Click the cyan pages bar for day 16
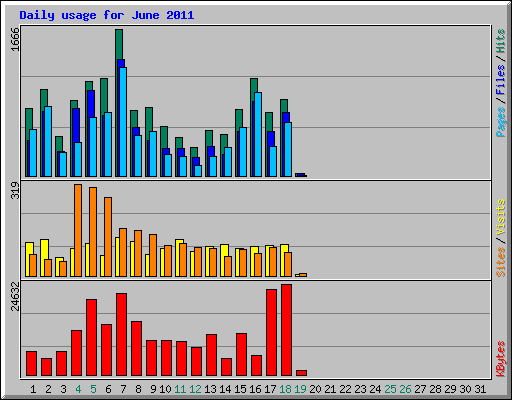 pos(258,134)
